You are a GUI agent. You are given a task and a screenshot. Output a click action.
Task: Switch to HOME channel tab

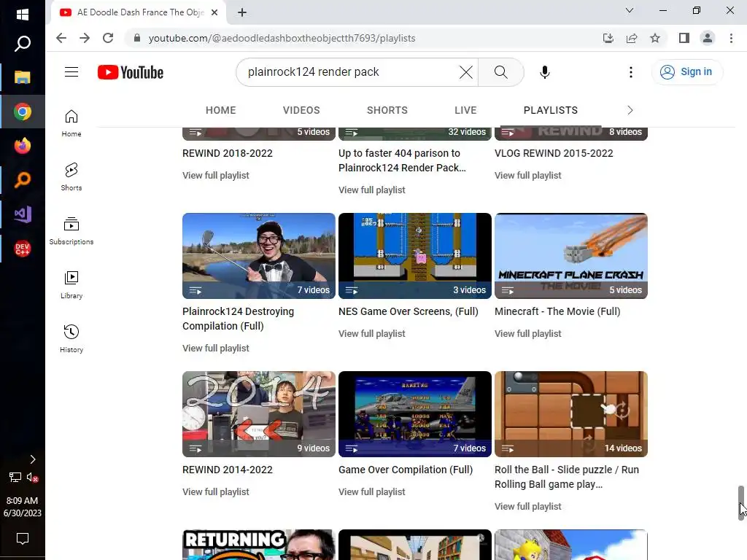pos(220,111)
